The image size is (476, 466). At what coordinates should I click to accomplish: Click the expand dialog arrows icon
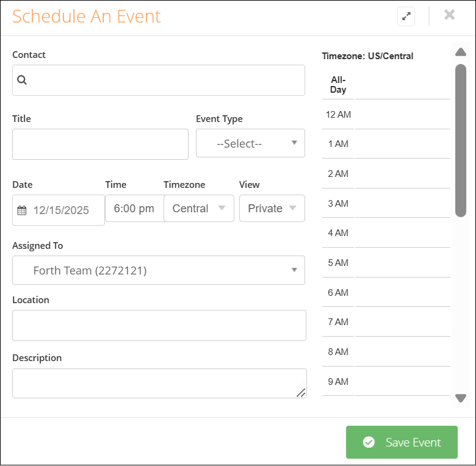click(x=406, y=16)
